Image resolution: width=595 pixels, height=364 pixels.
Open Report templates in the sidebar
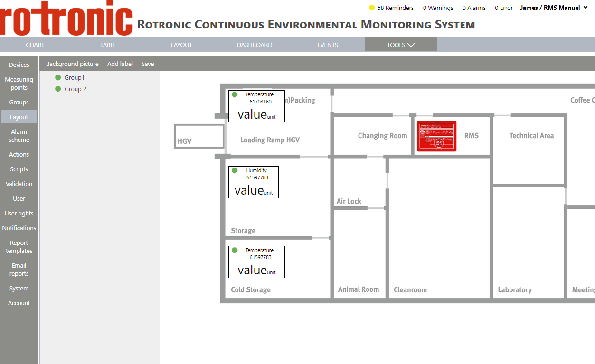19,247
